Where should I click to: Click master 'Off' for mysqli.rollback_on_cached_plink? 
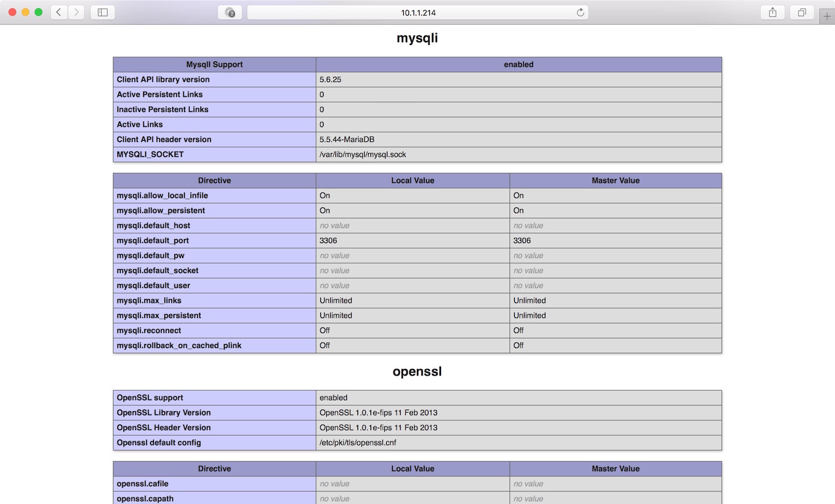point(519,346)
